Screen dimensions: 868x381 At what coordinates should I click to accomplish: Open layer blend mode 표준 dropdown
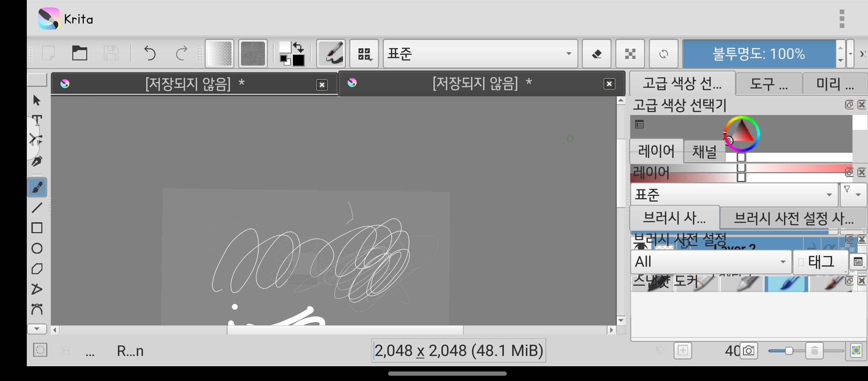[x=733, y=194]
